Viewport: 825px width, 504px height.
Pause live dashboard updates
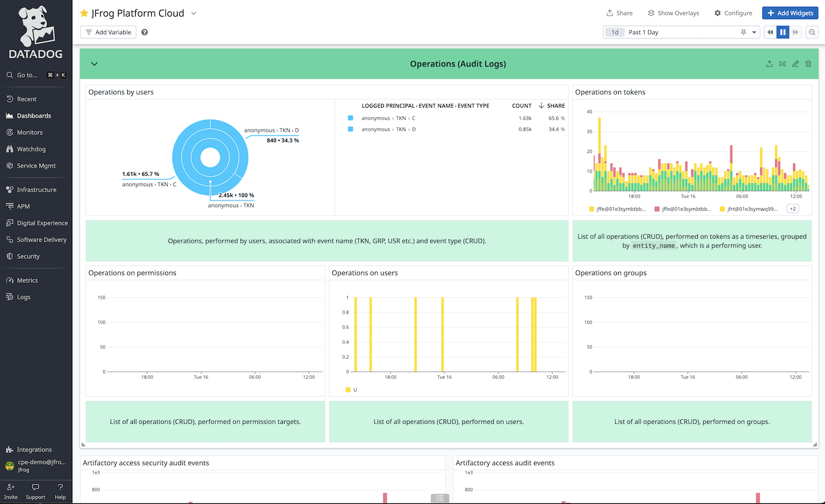[783, 32]
